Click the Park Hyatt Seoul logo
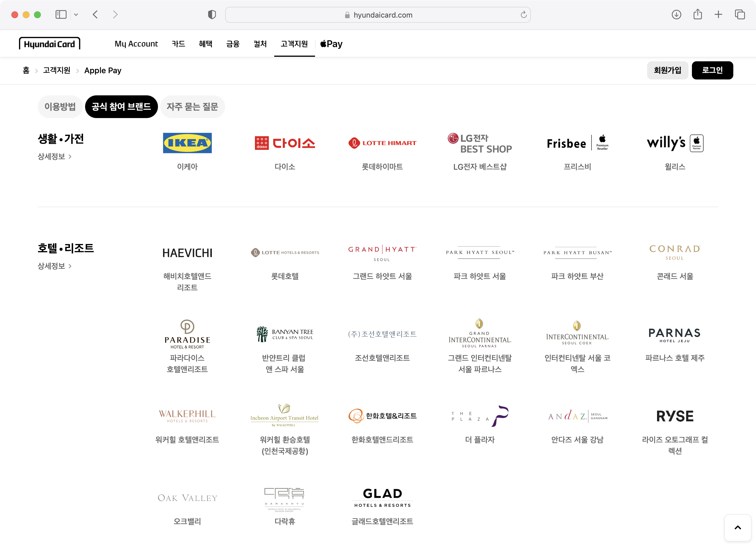The image size is (756, 546). point(480,252)
